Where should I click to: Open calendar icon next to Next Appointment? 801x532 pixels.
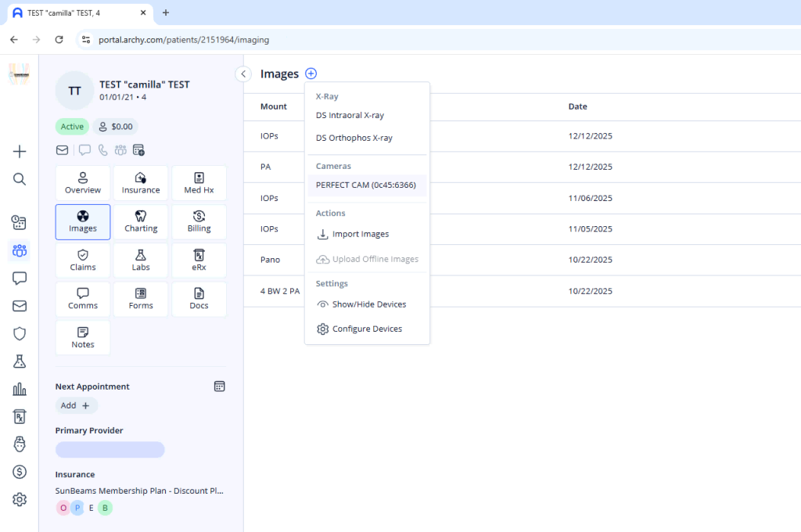219,386
